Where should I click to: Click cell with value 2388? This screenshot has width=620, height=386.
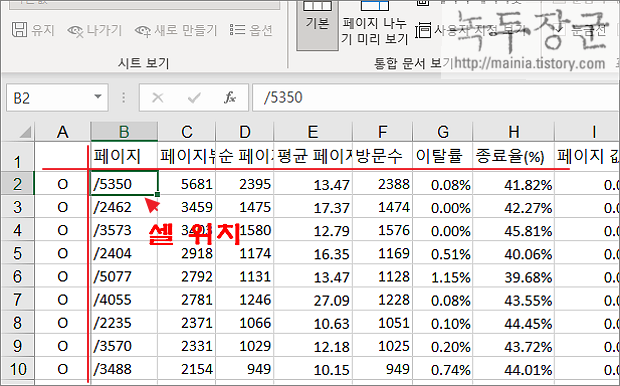[382, 184]
